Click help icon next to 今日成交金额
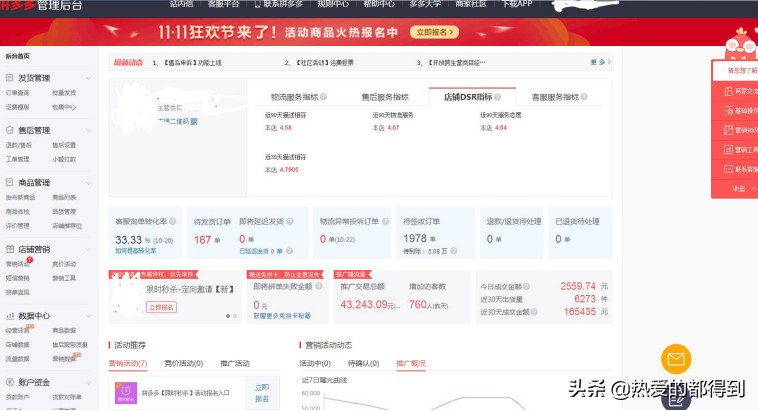The image size is (758, 411). tap(526, 287)
